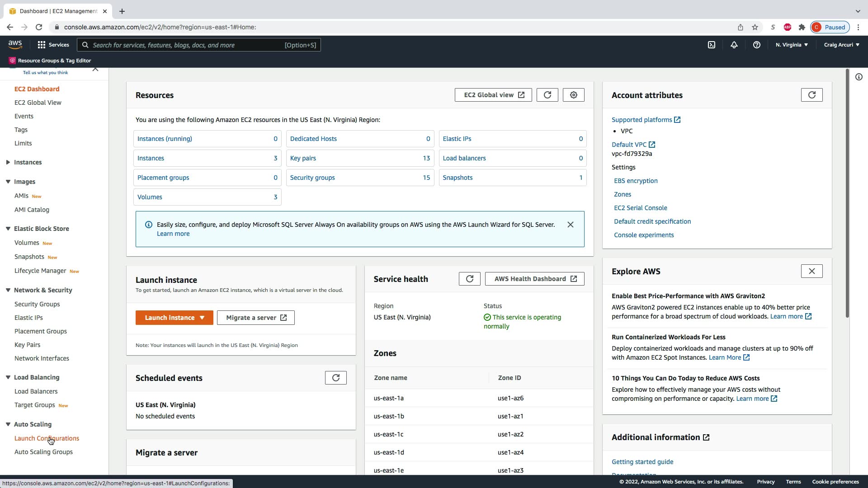The image size is (868, 488).
Task: Open the notifications bell
Action: 734,45
